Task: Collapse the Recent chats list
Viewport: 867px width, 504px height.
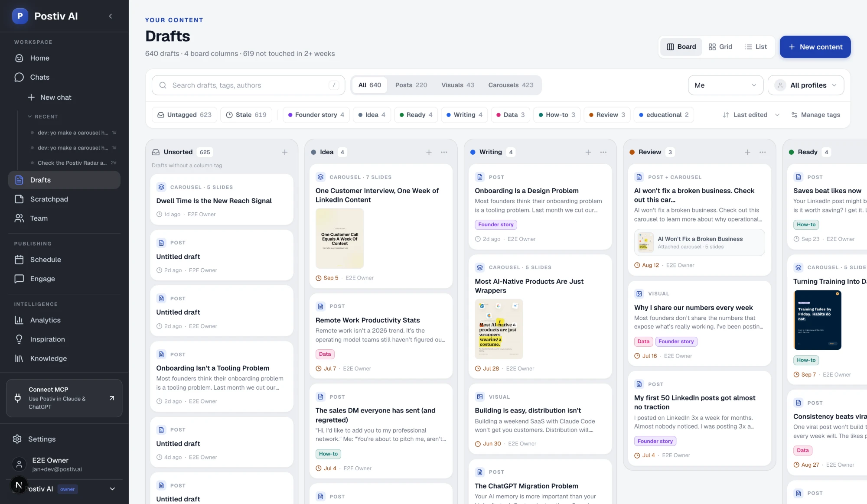Action: click(42, 117)
